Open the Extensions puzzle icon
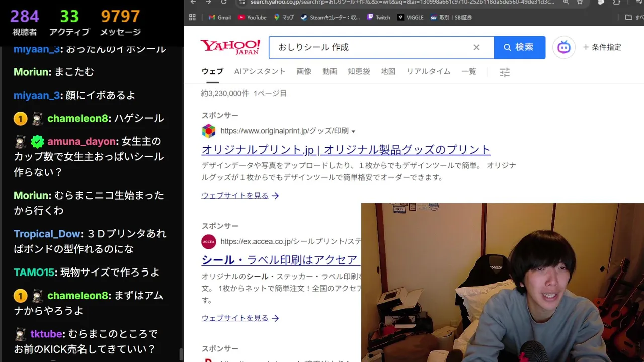This screenshot has width=644, height=362. click(616, 2)
